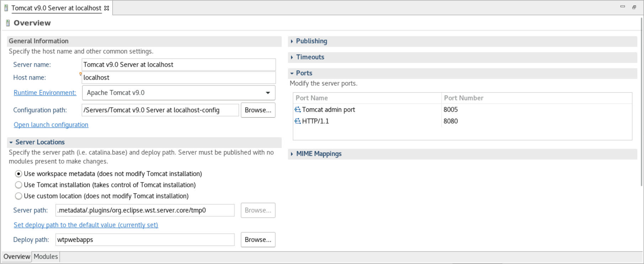The height and width of the screenshot is (264, 644).
Task: Minimize the editor pane
Action: pos(622,7)
